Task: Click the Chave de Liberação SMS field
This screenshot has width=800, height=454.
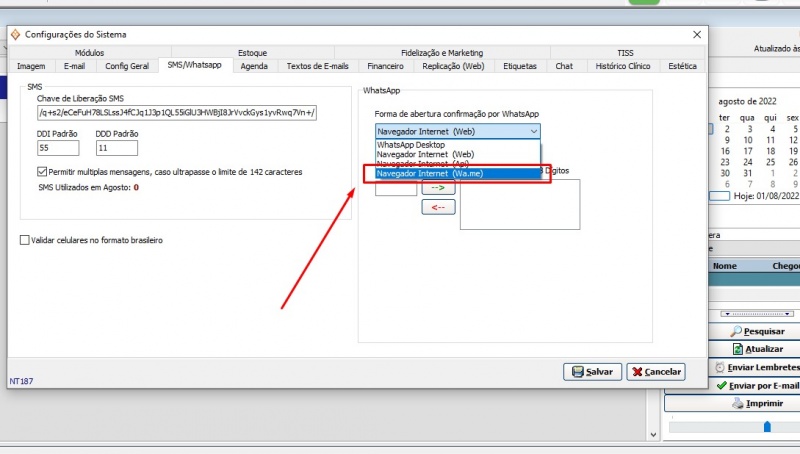Action: (176, 113)
